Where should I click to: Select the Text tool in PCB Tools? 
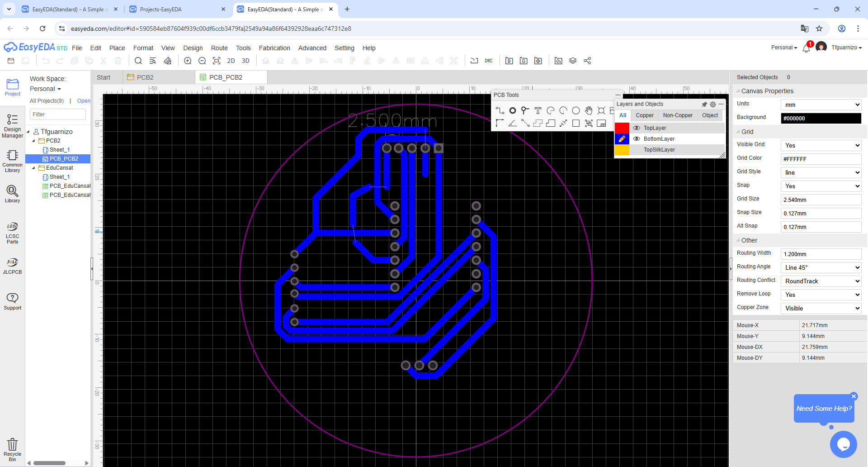pyautogui.click(x=538, y=110)
